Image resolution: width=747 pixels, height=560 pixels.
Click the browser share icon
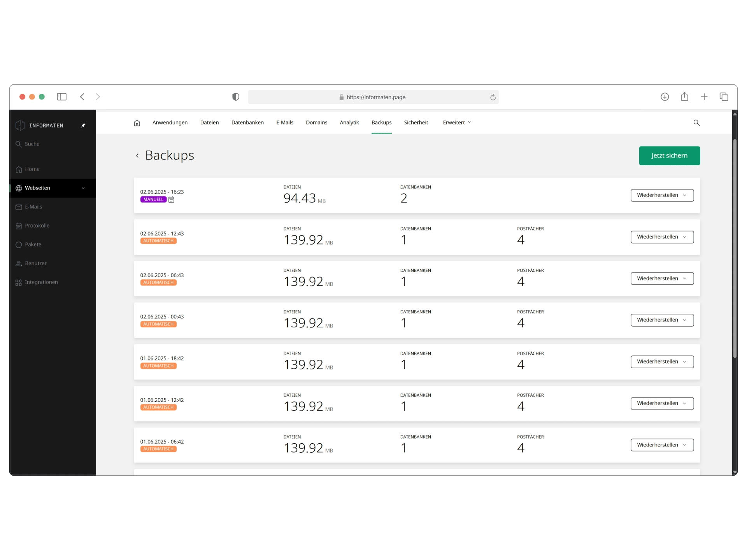point(684,97)
